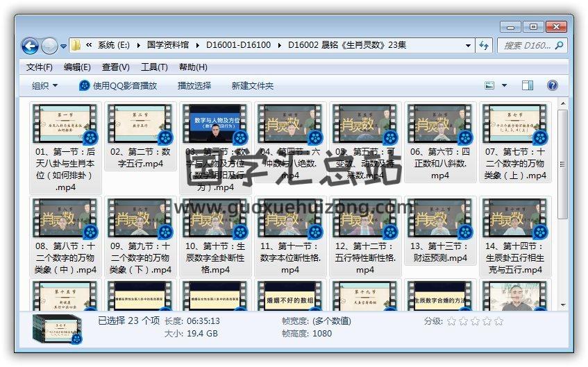The image size is (588, 367).
Task: Set rating to five stars
Action: [498, 321]
